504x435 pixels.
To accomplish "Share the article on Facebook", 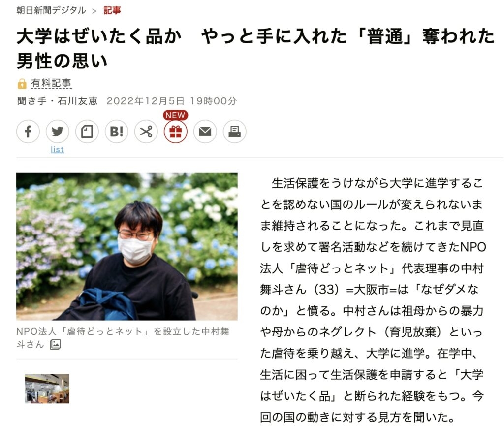I will (28, 131).
